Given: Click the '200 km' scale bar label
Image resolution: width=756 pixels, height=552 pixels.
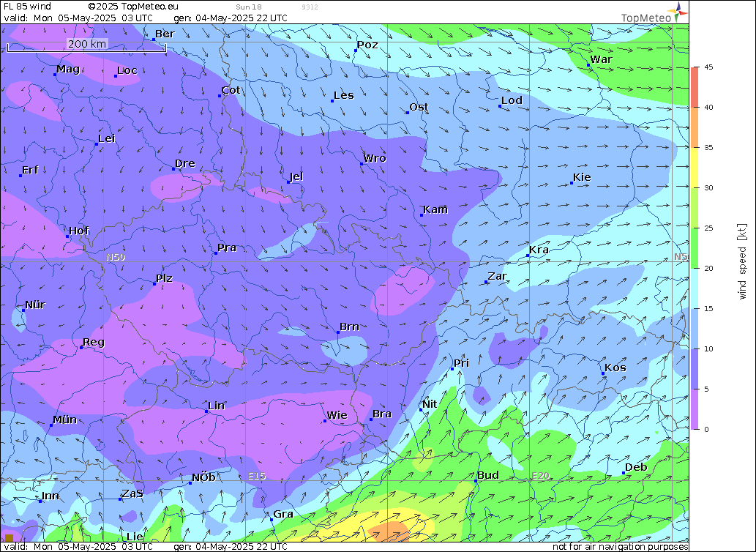Looking at the screenshot, I should pos(87,43).
